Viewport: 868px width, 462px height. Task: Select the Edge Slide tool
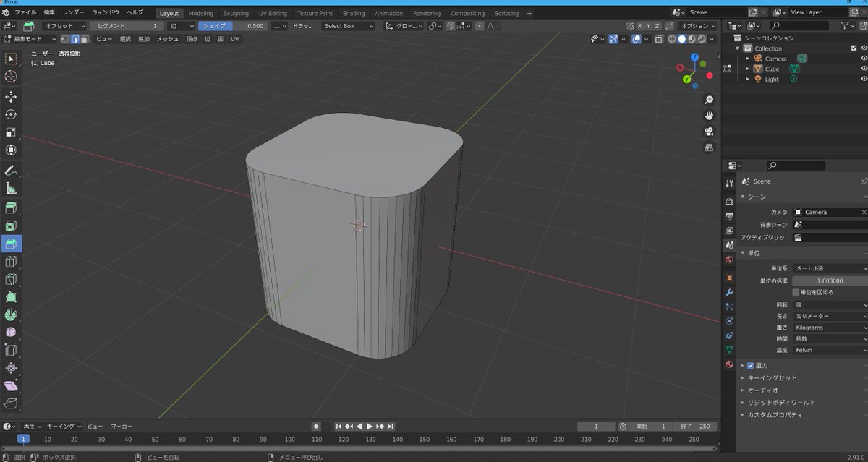(x=11, y=351)
